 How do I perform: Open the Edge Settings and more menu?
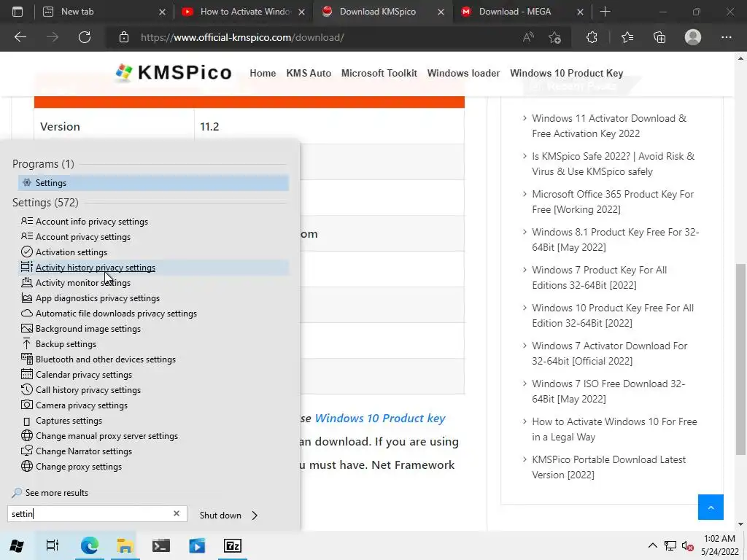pos(726,37)
